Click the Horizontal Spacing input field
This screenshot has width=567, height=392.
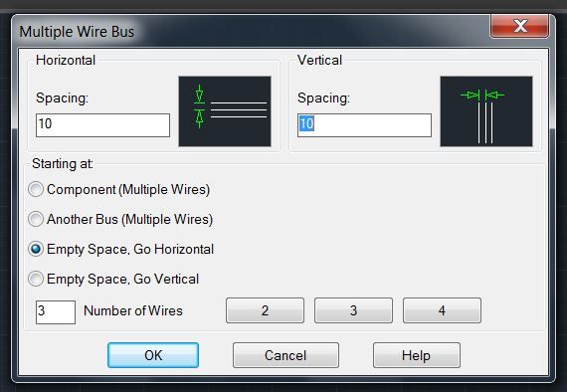click(x=102, y=125)
